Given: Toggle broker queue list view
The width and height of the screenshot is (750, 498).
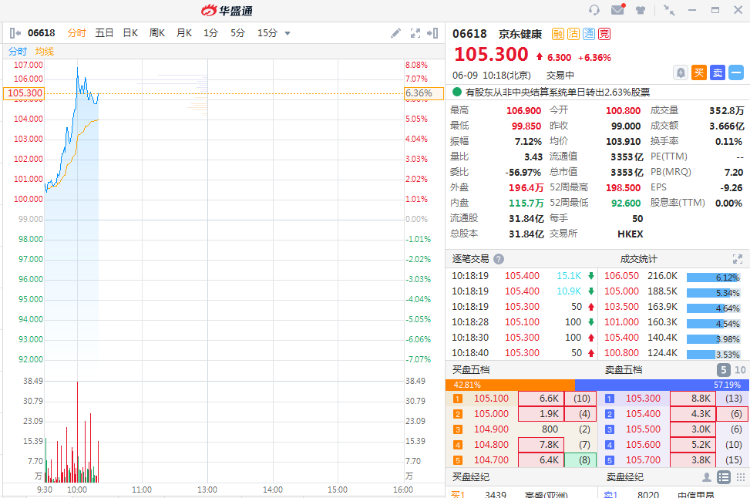Looking at the screenshot, I should point(722,478).
